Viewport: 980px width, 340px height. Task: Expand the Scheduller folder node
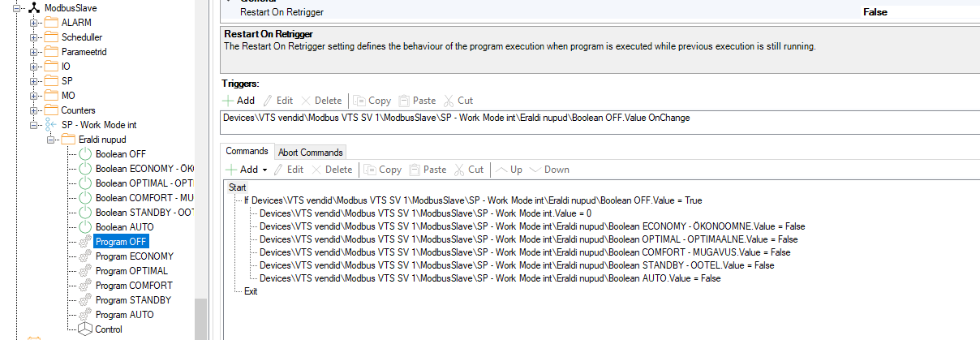point(33,37)
